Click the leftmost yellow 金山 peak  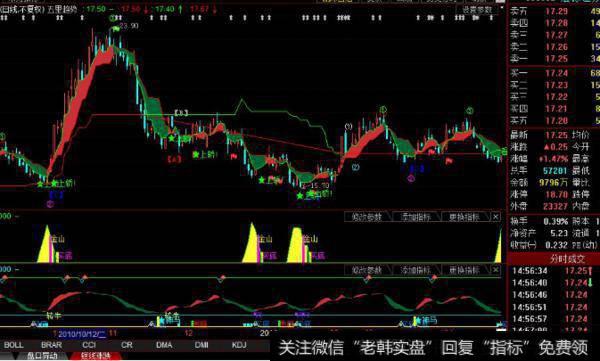[45, 245]
